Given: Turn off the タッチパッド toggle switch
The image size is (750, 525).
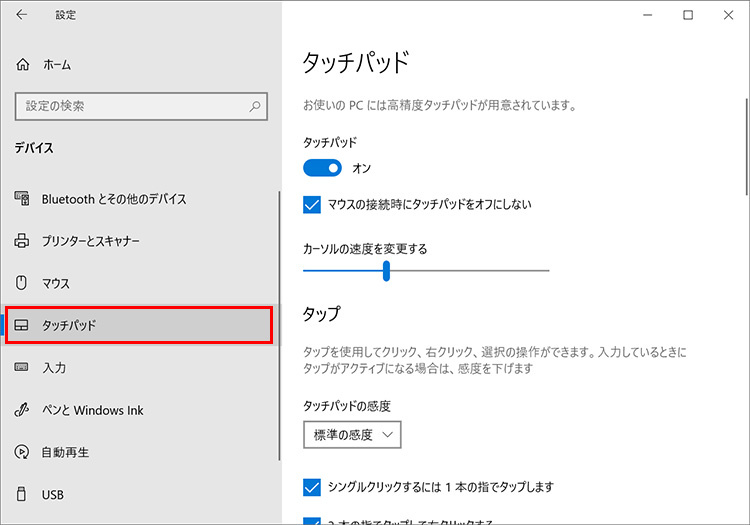Looking at the screenshot, I should tap(322, 168).
